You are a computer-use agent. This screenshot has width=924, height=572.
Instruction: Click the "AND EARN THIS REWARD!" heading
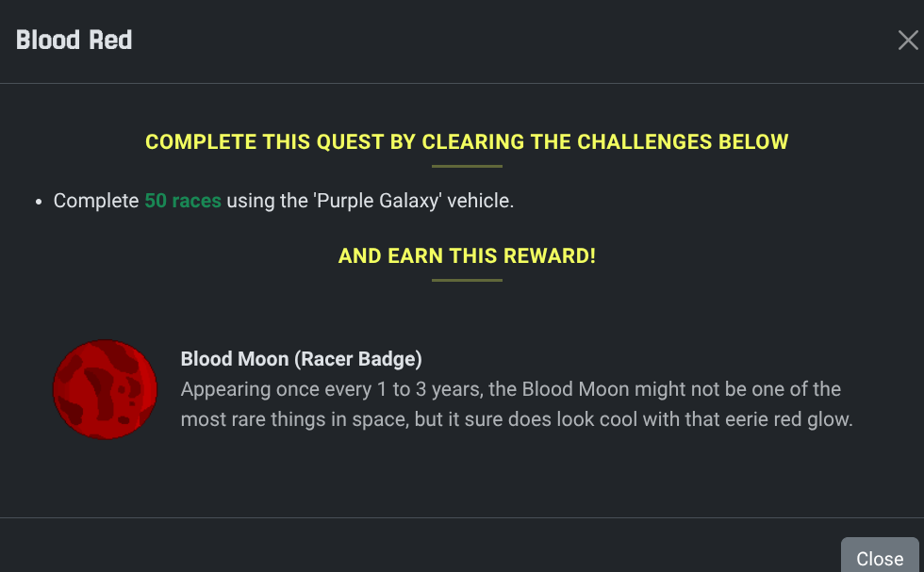pos(467,255)
